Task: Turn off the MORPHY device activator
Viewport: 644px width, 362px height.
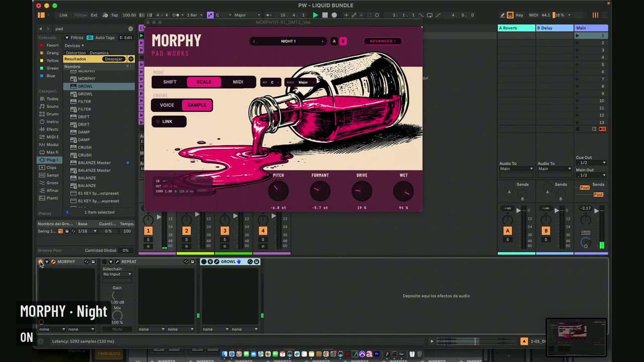Action: click(x=40, y=261)
